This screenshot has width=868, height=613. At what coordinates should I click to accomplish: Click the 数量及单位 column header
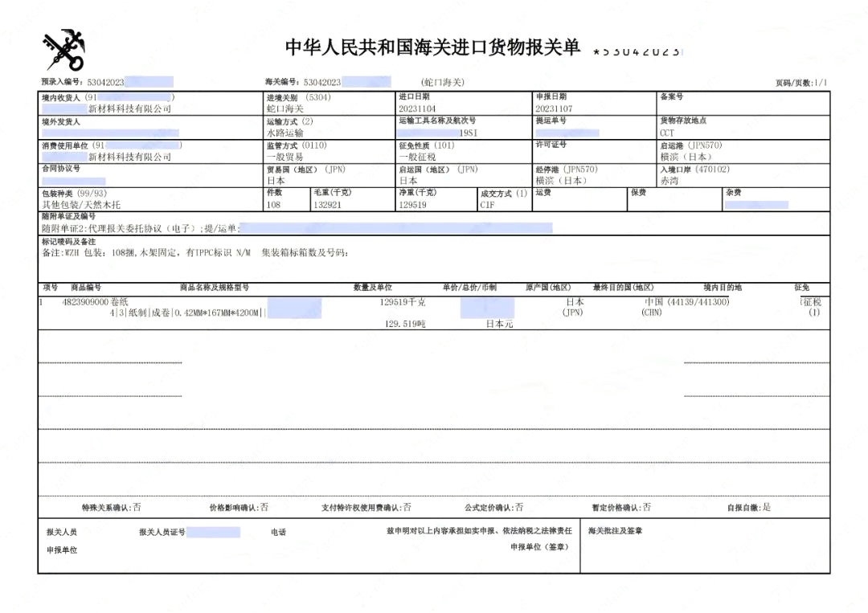click(x=373, y=288)
